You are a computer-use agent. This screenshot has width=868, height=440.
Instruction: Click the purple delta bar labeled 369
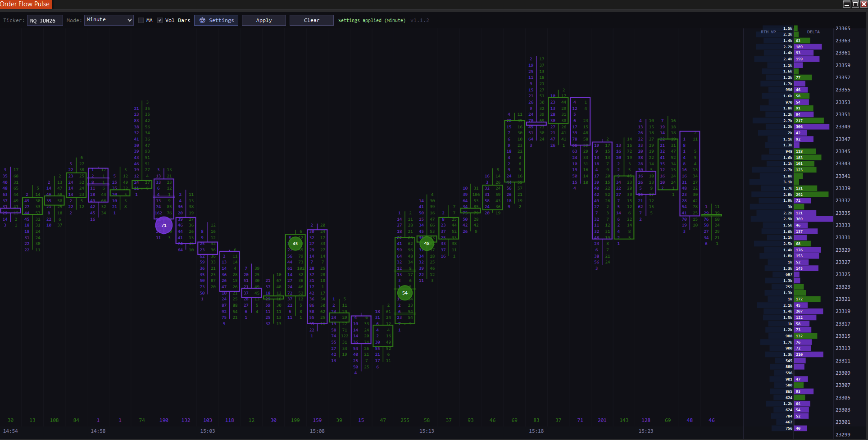tap(813, 219)
